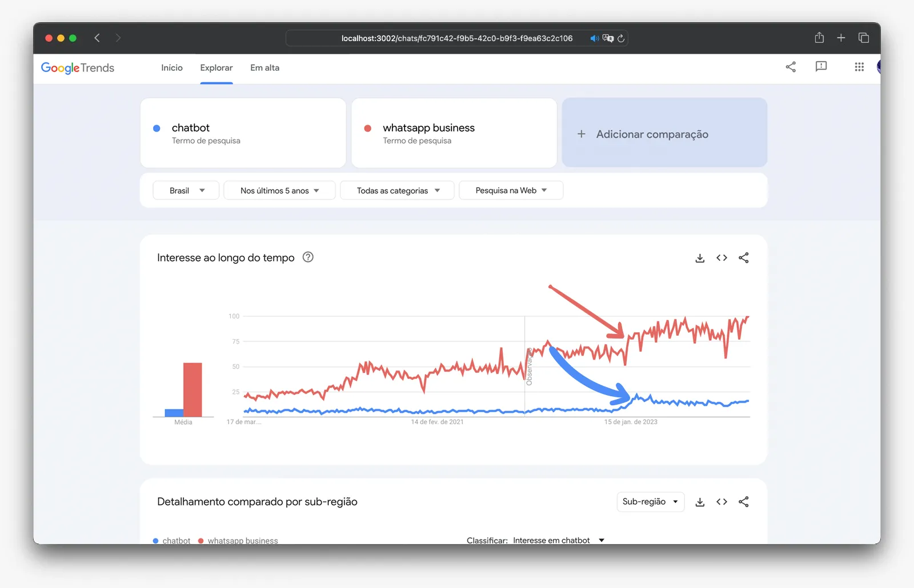
Task: Open the Brasil country dropdown
Action: (186, 190)
